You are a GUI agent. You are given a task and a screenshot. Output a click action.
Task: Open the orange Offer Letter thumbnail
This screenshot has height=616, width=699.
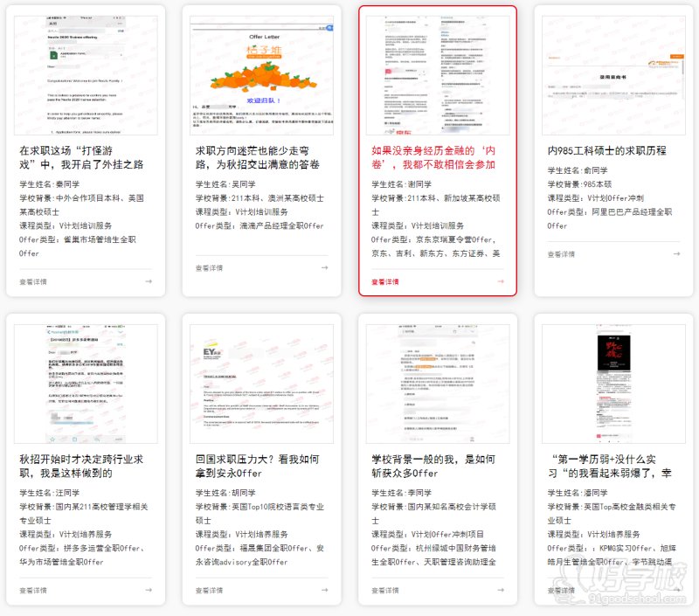(261, 74)
